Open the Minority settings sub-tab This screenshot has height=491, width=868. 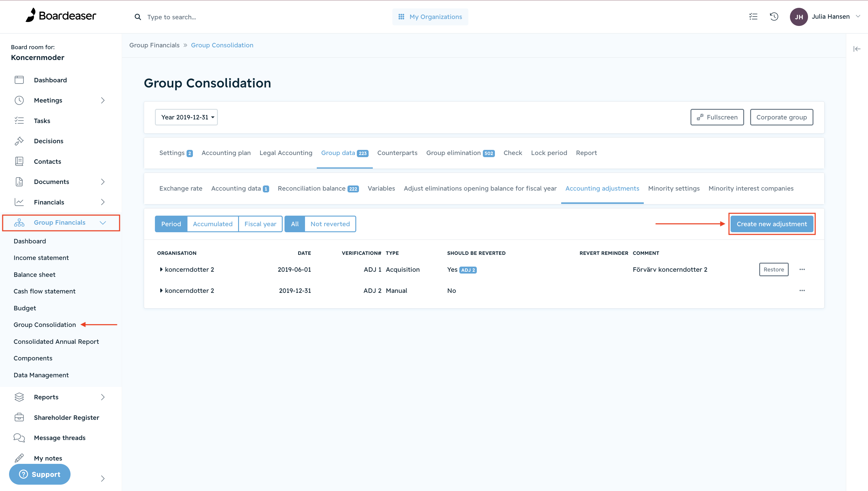click(x=674, y=188)
